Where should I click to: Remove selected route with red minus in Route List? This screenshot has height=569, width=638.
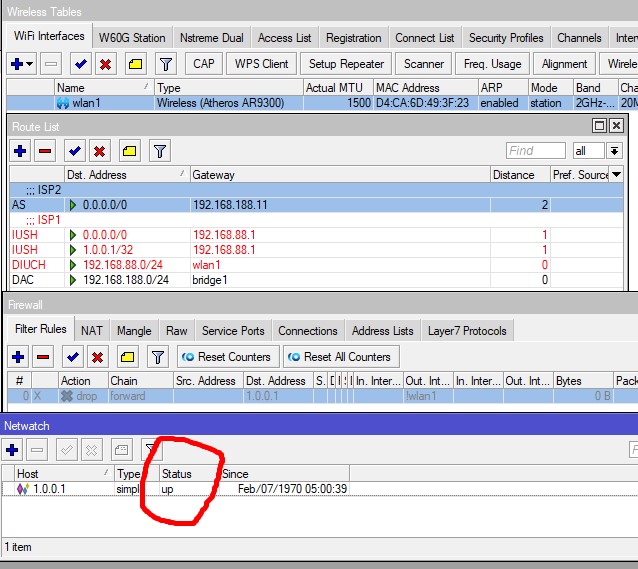point(45,151)
